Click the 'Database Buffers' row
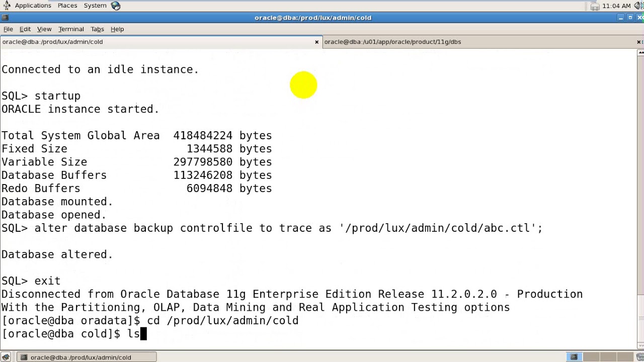 point(136,175)
